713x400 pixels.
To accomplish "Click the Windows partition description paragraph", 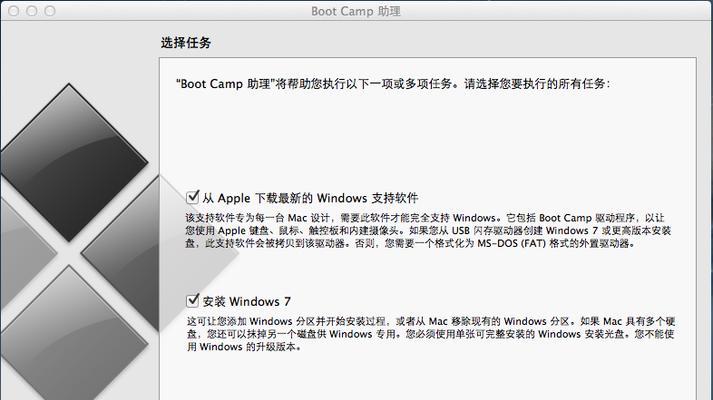I will click(431, 334).
